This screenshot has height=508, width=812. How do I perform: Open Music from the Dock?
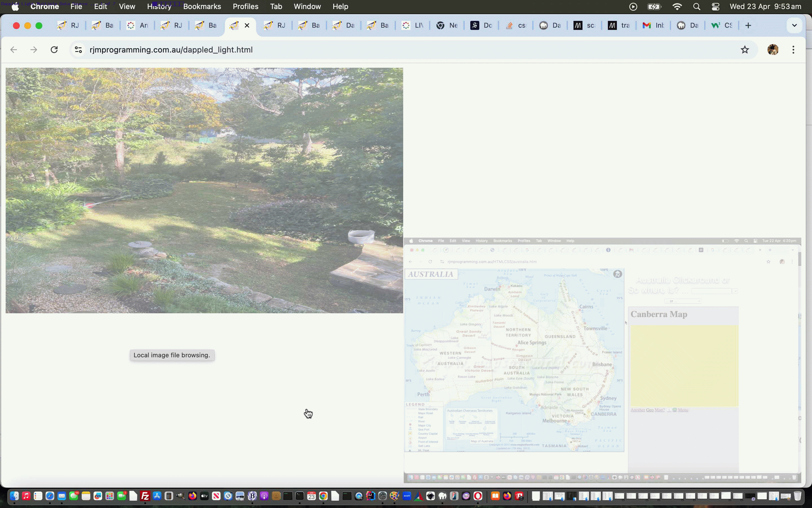tap(26, 496)
